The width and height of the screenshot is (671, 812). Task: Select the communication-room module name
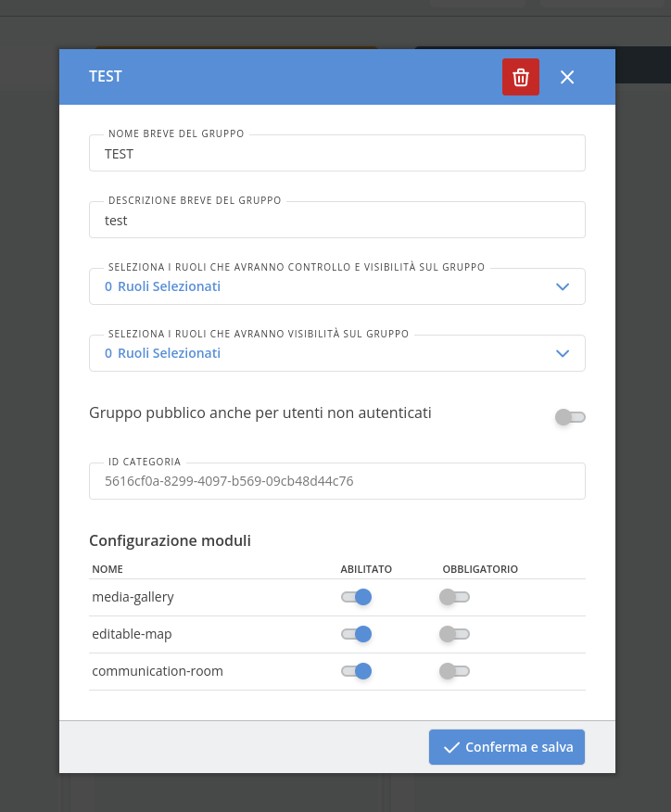[158, 671]
